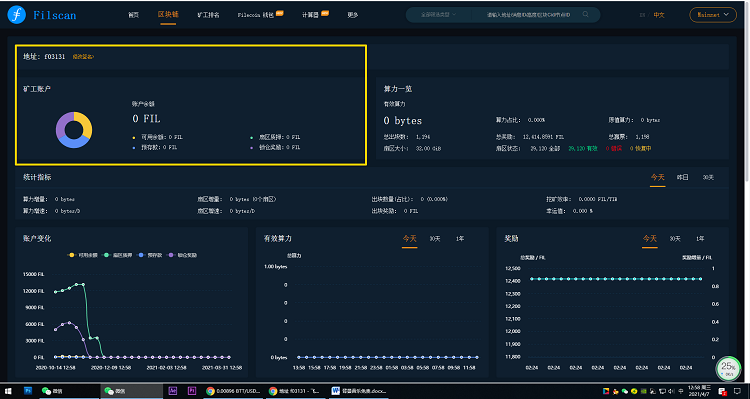Click the 32.00 GiB sector size value
The width and height of the screenshot is (750, 399).
[x=429, y=149]
